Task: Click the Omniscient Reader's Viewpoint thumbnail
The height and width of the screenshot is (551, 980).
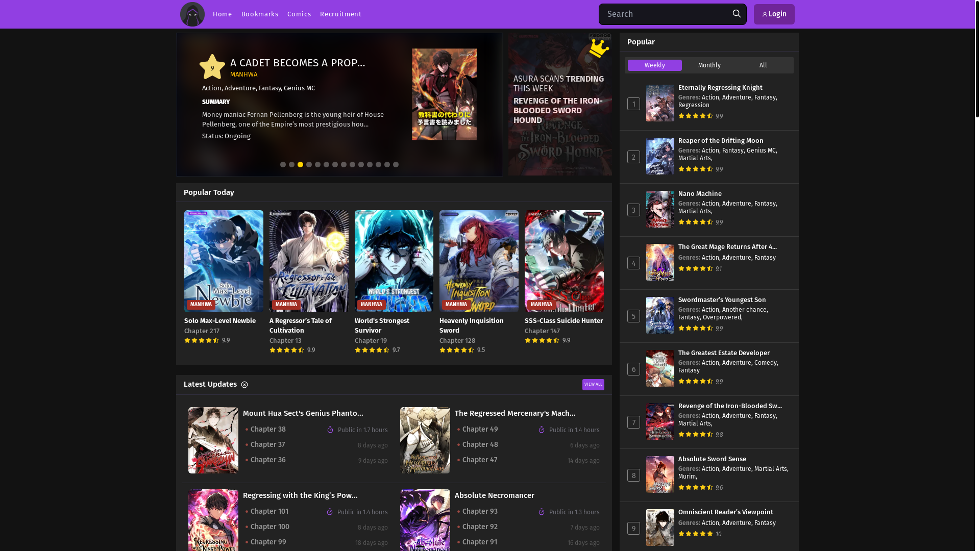Action: tap(660, 528)
